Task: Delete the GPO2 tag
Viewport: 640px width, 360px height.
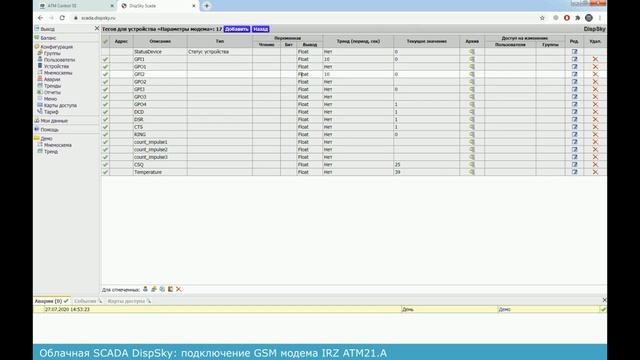Action: (595, 82)
